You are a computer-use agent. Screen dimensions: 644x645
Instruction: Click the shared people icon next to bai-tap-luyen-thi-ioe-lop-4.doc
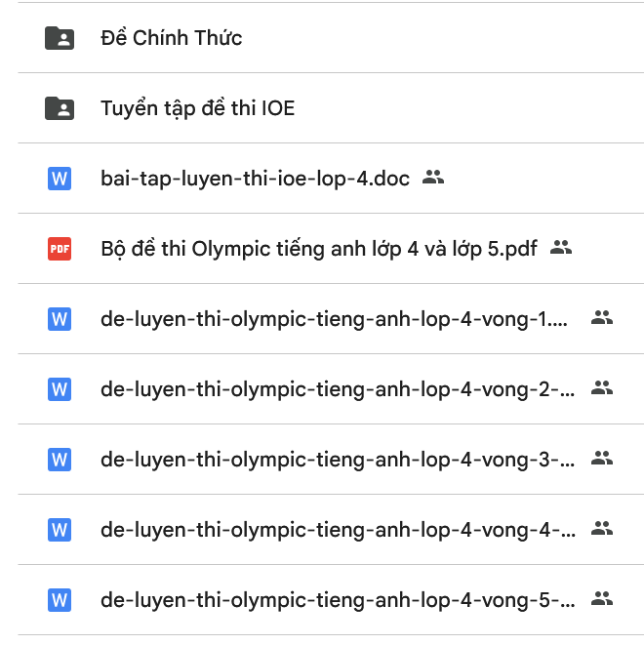pos(433,178)
